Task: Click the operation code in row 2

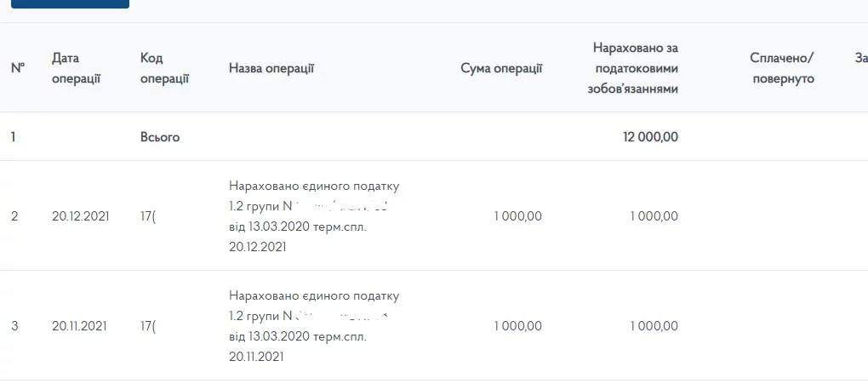Action: 148,216
